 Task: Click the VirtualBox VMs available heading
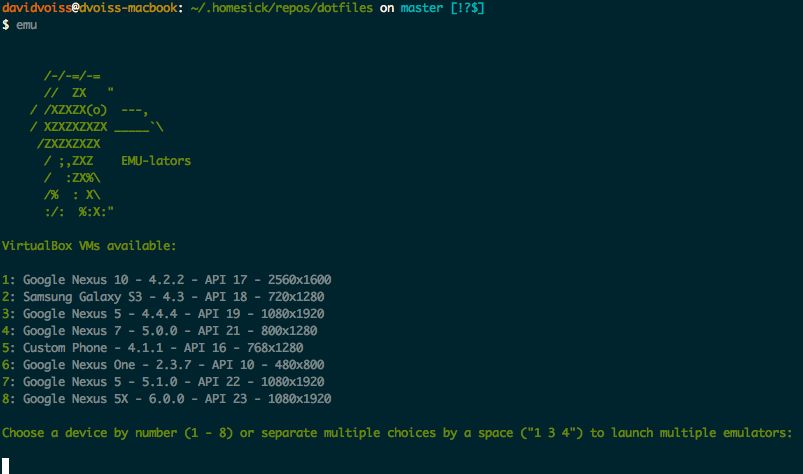[89, 246]
